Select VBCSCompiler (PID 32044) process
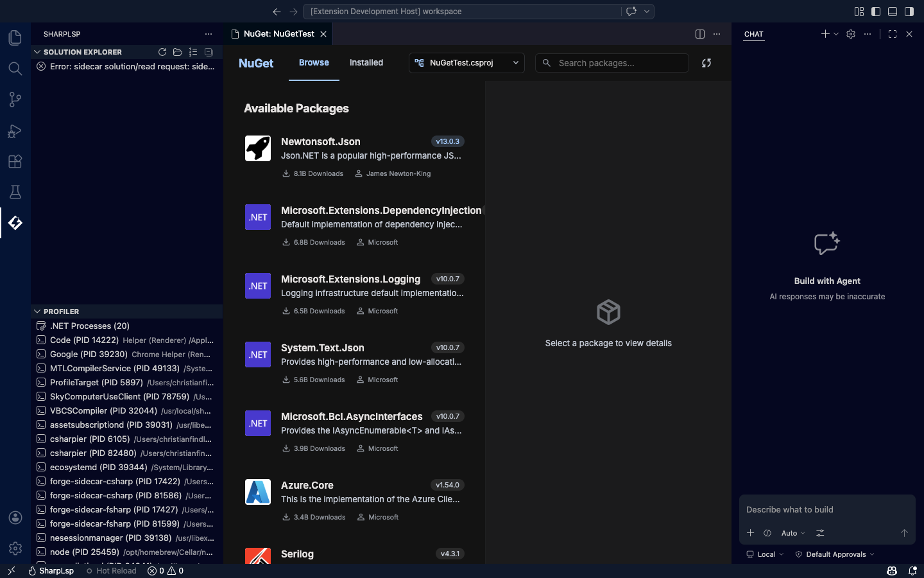The image size is (924, 578). pos(127,411)
